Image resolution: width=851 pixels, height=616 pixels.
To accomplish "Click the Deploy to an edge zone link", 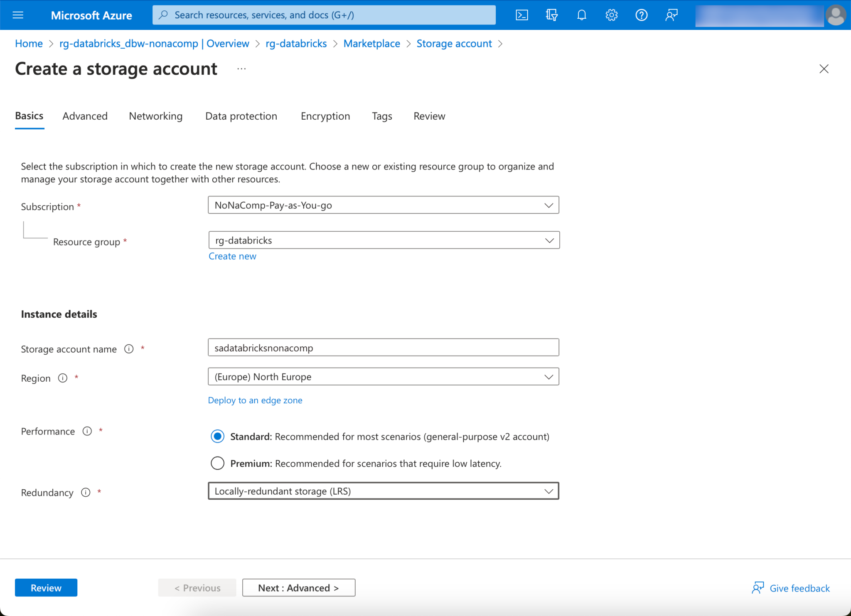I will coord(255,400).
